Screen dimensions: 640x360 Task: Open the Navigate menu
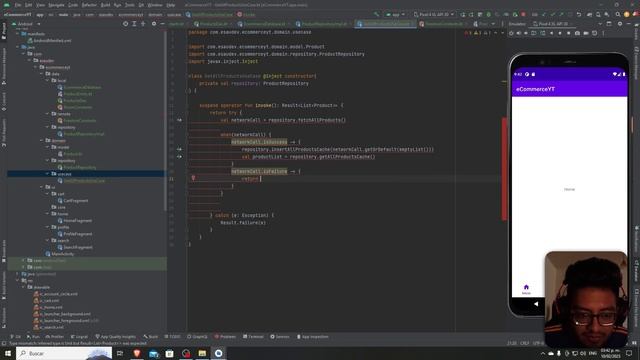(x=56, y=5)
